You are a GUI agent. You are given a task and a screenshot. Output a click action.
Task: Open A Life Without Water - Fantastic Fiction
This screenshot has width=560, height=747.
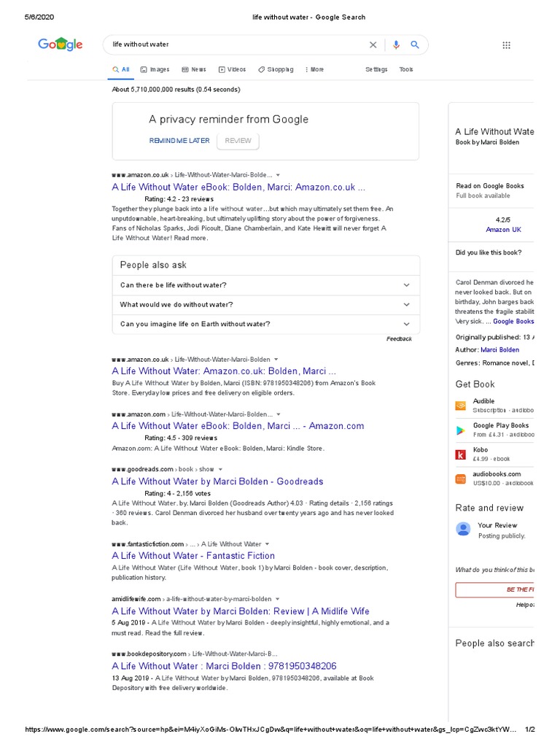tap(193, 556)
